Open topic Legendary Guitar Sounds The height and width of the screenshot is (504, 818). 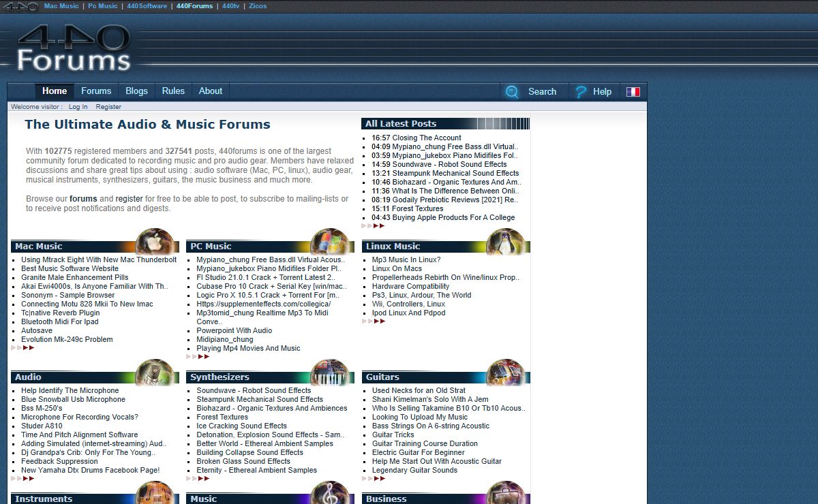(414, 470)
